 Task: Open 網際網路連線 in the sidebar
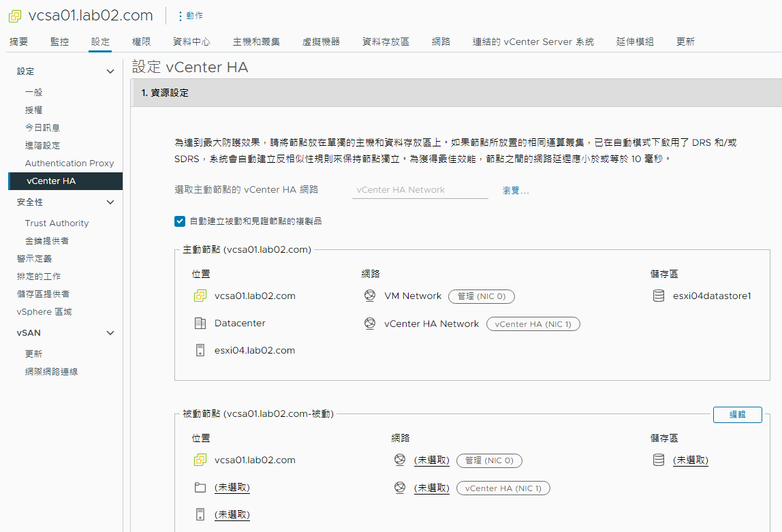point(51,371)
